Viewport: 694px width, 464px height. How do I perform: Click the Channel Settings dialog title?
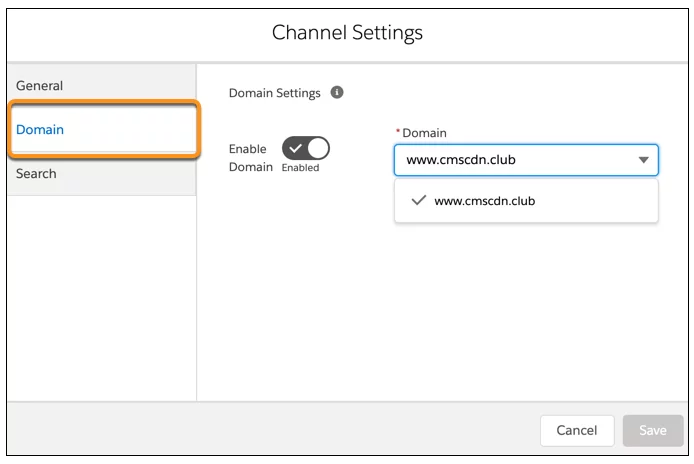347,33
